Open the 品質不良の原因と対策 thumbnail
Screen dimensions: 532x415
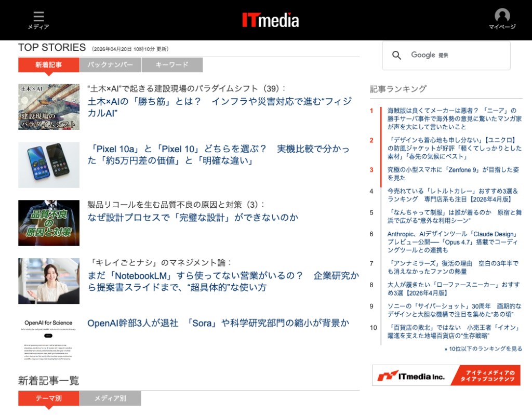[49, 223]
